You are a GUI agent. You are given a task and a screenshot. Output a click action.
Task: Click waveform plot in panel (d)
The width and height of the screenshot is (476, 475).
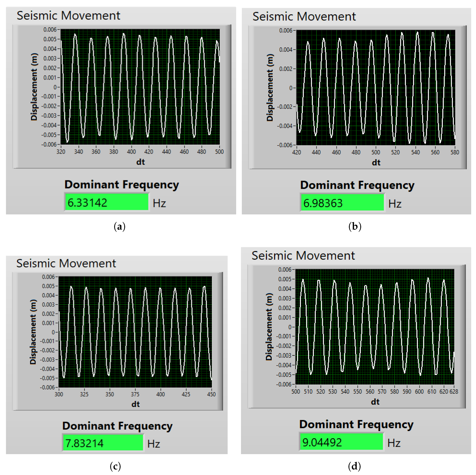tap(374, 327)
